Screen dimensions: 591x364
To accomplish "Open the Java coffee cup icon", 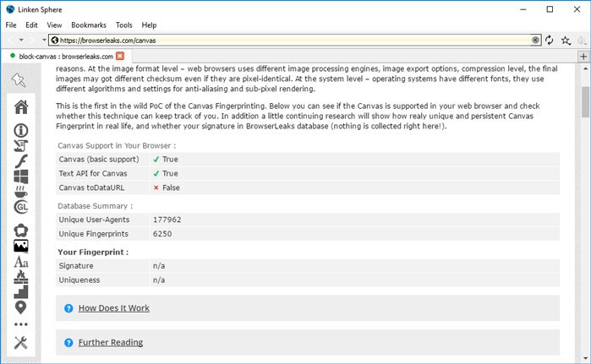I will tap(21, 192).
